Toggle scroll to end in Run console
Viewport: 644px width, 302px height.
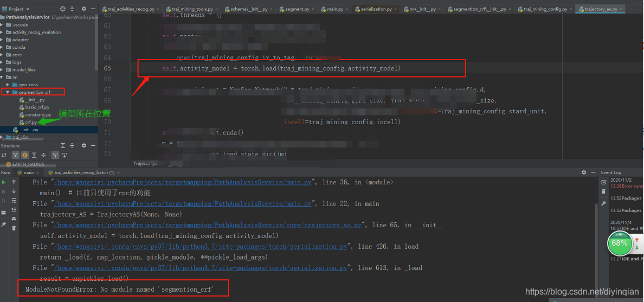pos(14,209)
